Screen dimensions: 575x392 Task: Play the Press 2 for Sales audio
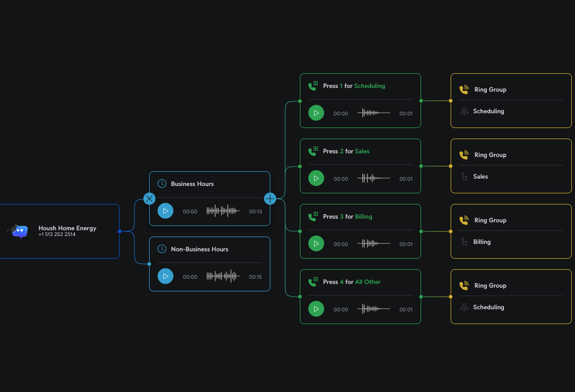coord(316,179)
